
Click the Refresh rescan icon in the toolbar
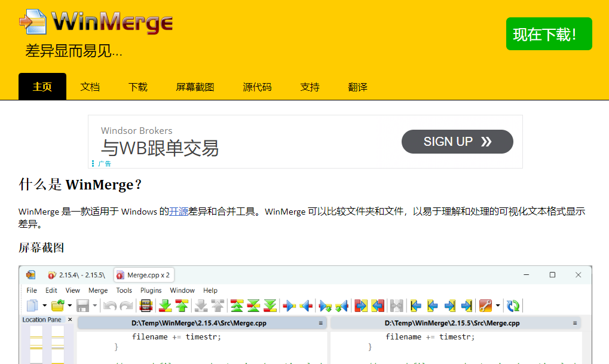click(512, 305)
